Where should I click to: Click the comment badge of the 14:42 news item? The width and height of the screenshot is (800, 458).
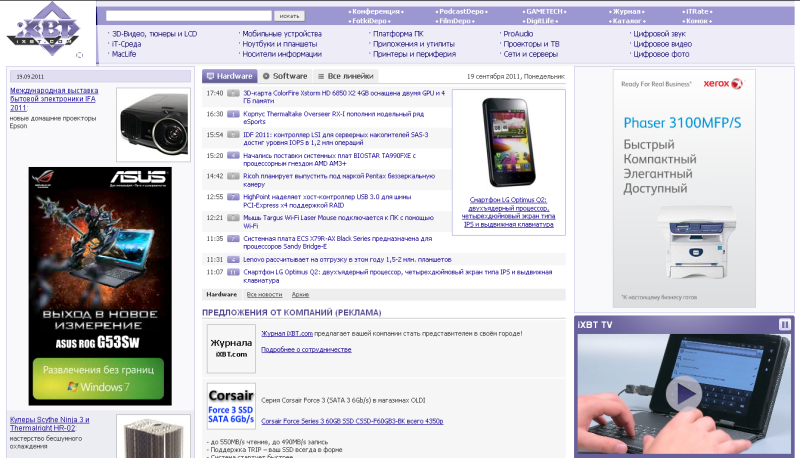click(x=233, y=176)
